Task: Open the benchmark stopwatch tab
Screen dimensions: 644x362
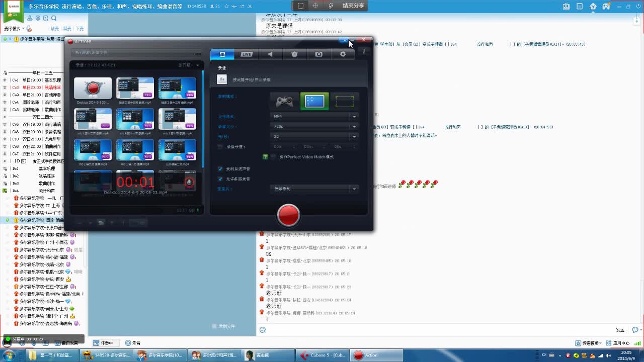Action: (x=294, y=54)
